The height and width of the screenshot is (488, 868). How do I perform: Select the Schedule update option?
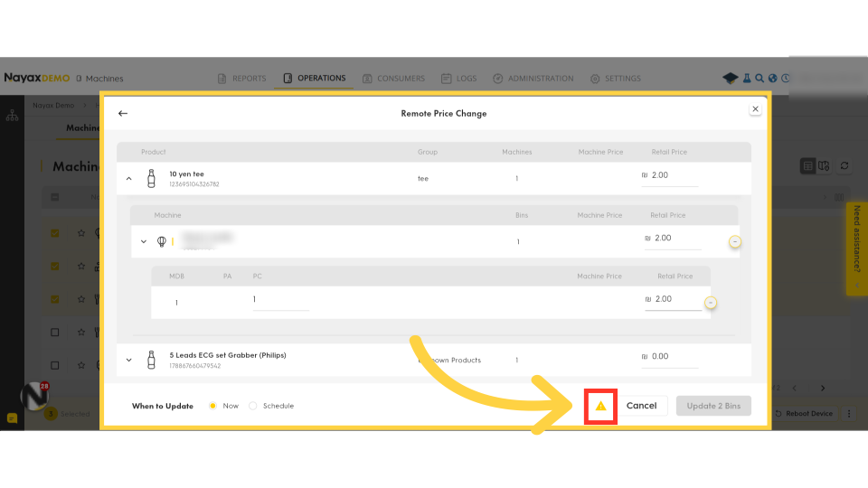tap(253, 406)
